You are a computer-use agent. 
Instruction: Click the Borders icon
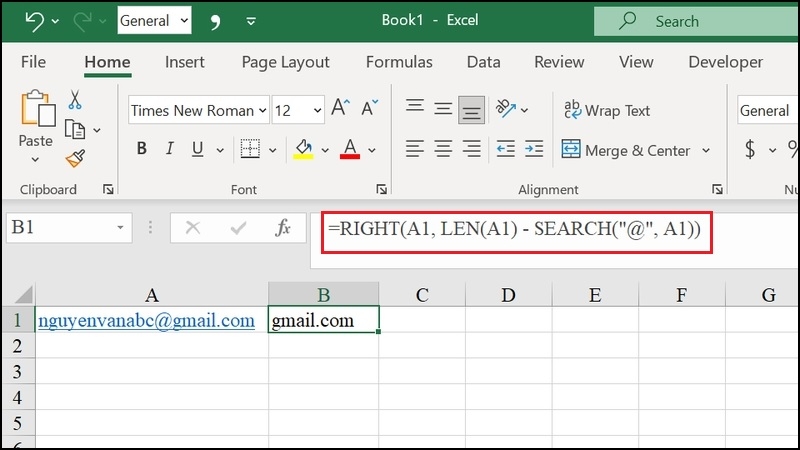coord(250,149)
